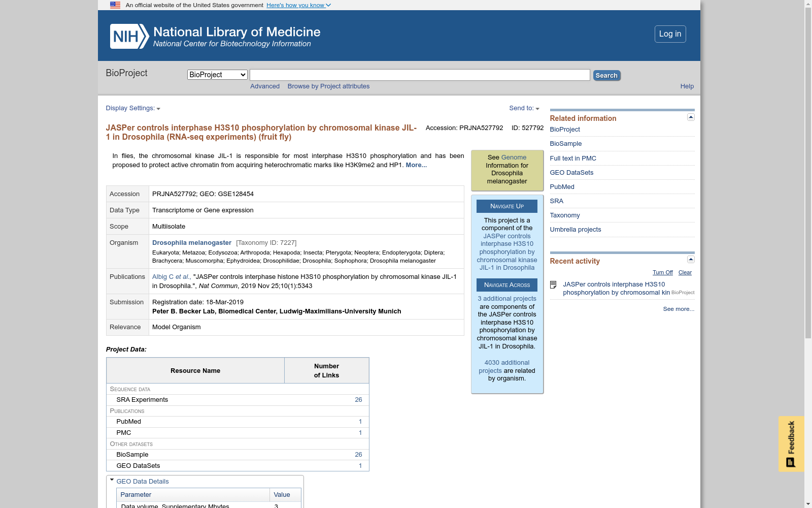Open the 3 additional projects link
812x508 pixels.
tap(507, 299)
